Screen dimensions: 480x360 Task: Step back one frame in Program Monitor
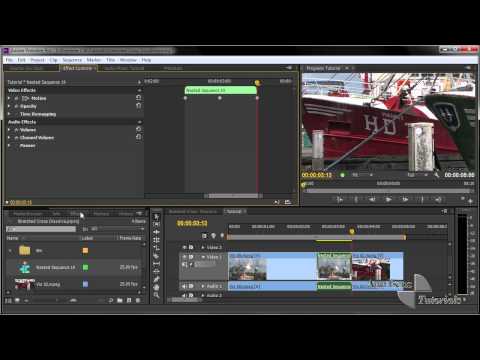click(x=372, y=199)
